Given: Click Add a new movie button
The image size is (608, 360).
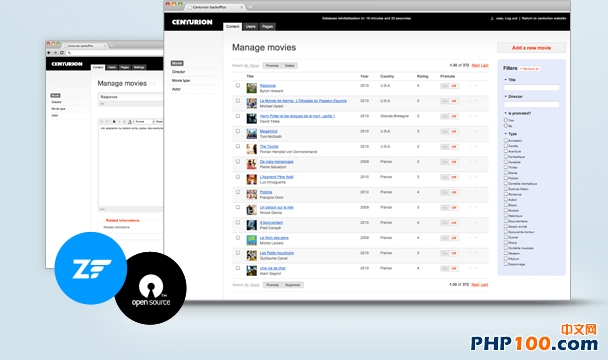Looking at the screenshot, I should 531,48.
